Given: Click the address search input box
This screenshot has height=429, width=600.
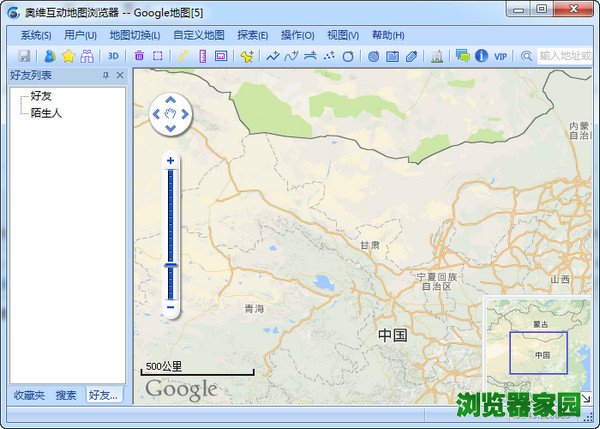Looking at the screenshot, I should click(x=564, y=56).
